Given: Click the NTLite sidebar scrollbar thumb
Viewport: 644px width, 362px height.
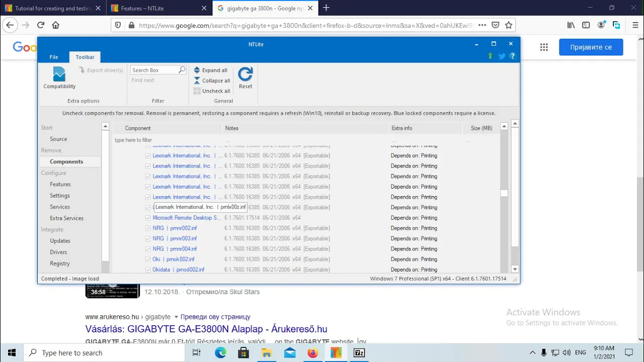Looking at the screenshot, I should click(105, 196).
